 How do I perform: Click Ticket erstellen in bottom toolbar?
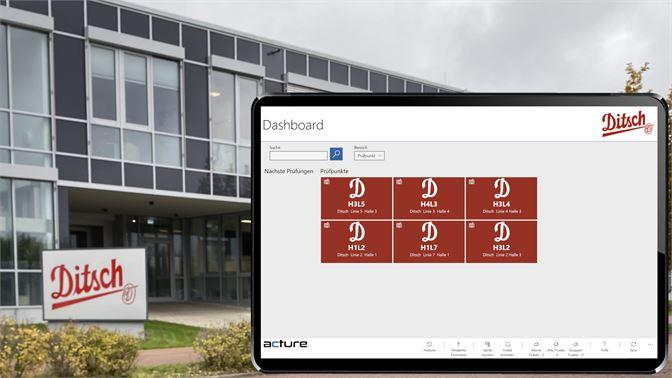click(x=507, y=349)
